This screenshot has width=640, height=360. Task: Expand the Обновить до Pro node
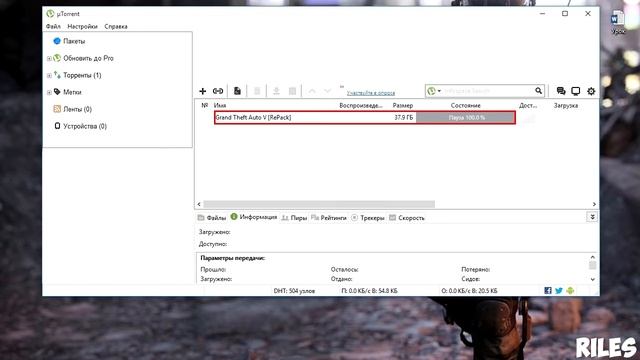click(x=49, y=58)
